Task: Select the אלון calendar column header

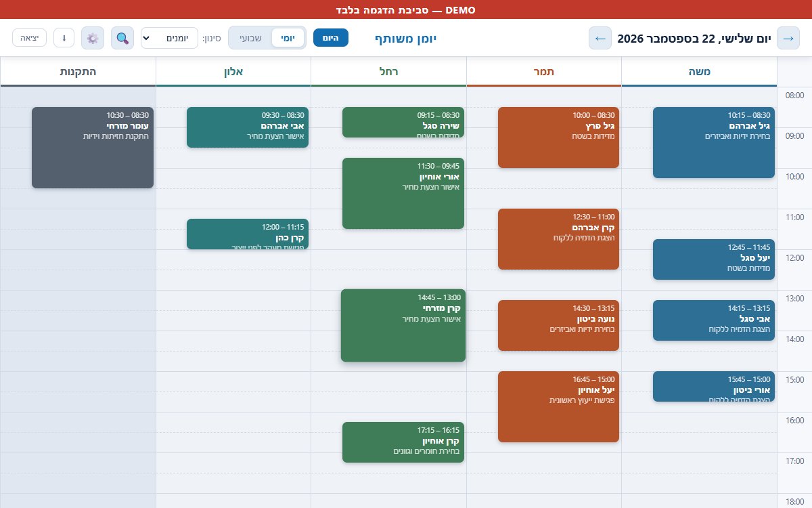Action: [233, 72]
